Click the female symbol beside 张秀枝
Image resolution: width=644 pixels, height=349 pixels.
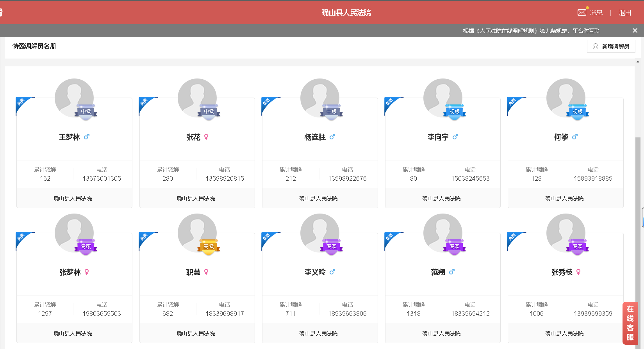578,272
